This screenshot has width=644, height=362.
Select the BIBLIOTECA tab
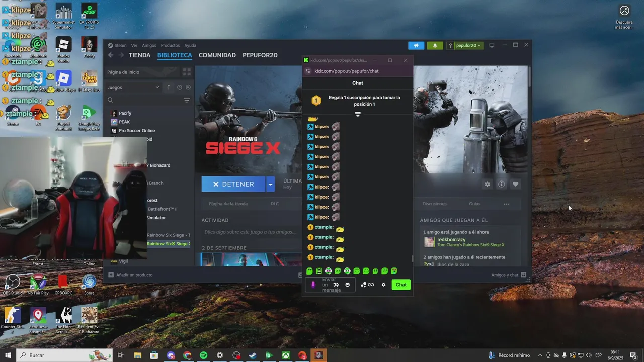[175, 55]
